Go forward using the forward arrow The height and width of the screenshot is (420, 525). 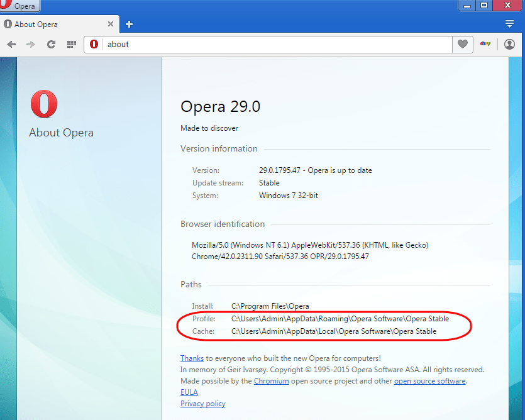tap(30, 44)
